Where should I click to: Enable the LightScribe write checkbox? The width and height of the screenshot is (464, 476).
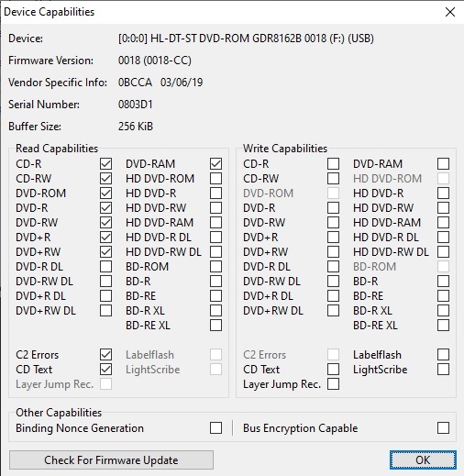click(x=443, y=370)
